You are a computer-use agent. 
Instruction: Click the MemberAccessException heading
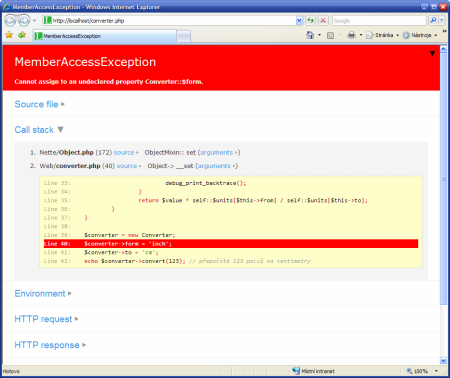pyautogui.click(x=85, y=62)
